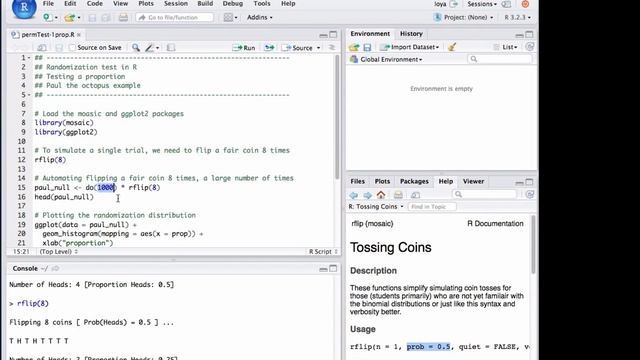640x360 pixels.
Task: Open the Source button options dropdown arrow
Action: (318, 48)
